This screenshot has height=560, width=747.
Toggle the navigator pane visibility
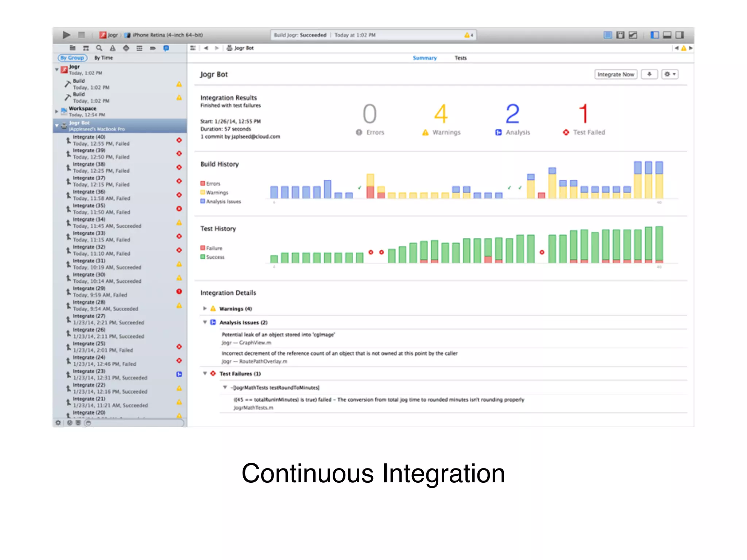pyautogui.click(x=655, y=35)
